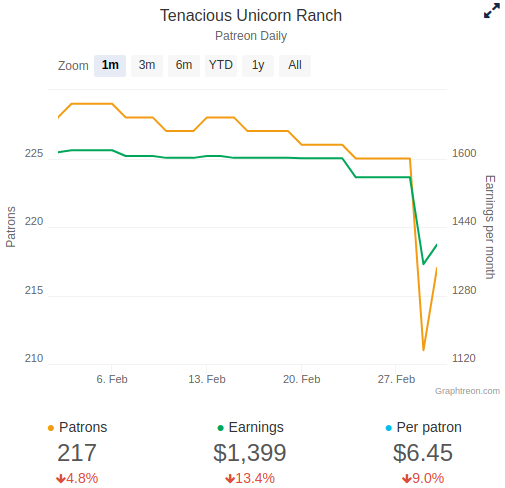
Task: Click the red down arrow beside 4.8%
Action: (x=61, y=479)
